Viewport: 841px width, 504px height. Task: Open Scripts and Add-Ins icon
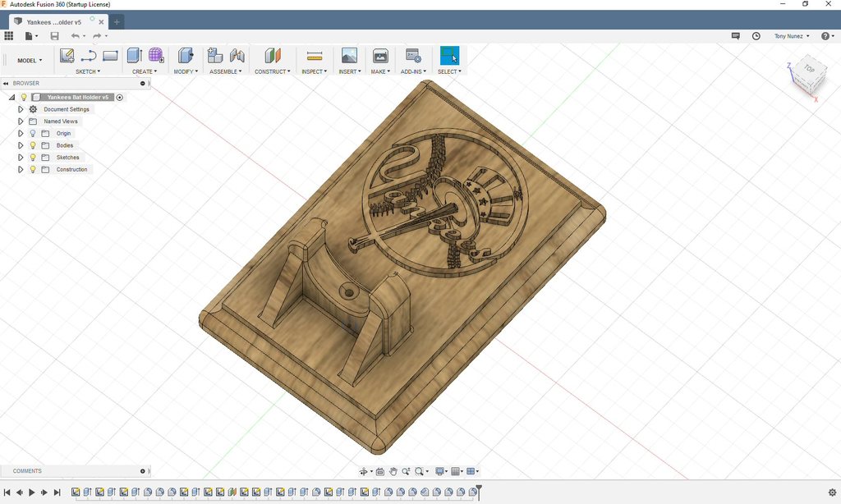click(413, 55)
